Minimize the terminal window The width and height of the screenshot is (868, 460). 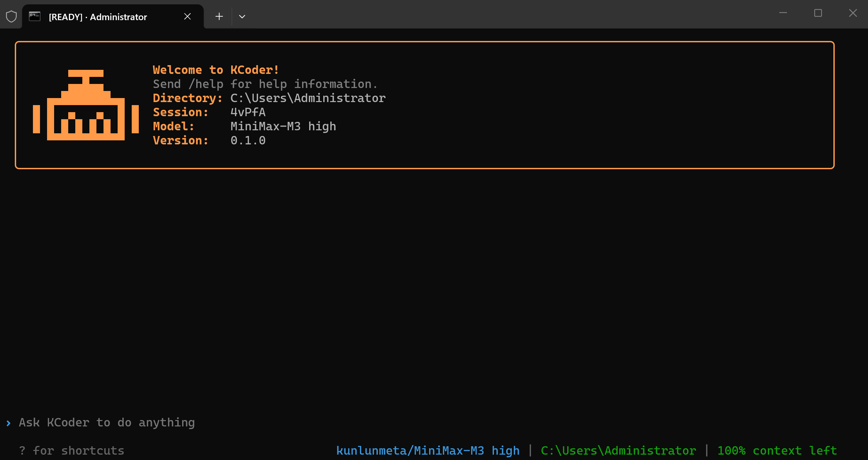point(783,13)
